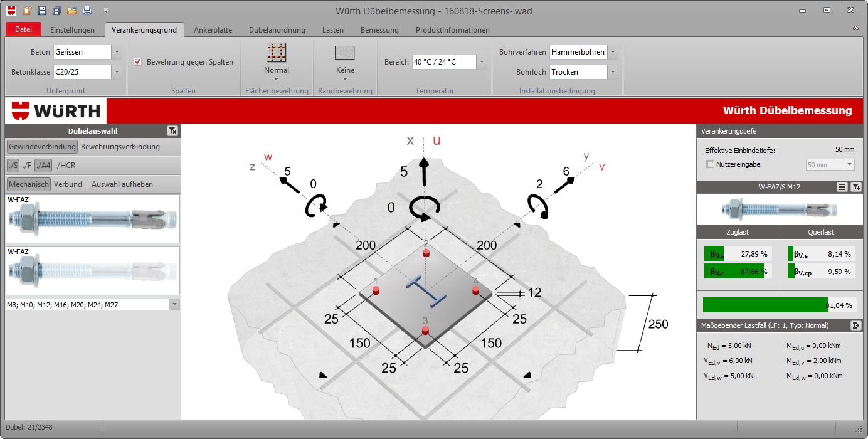Open the list icon beside W-FAZ/S M12
The width and height of the screenshot is (868, 439).
[x=842, y=187]
